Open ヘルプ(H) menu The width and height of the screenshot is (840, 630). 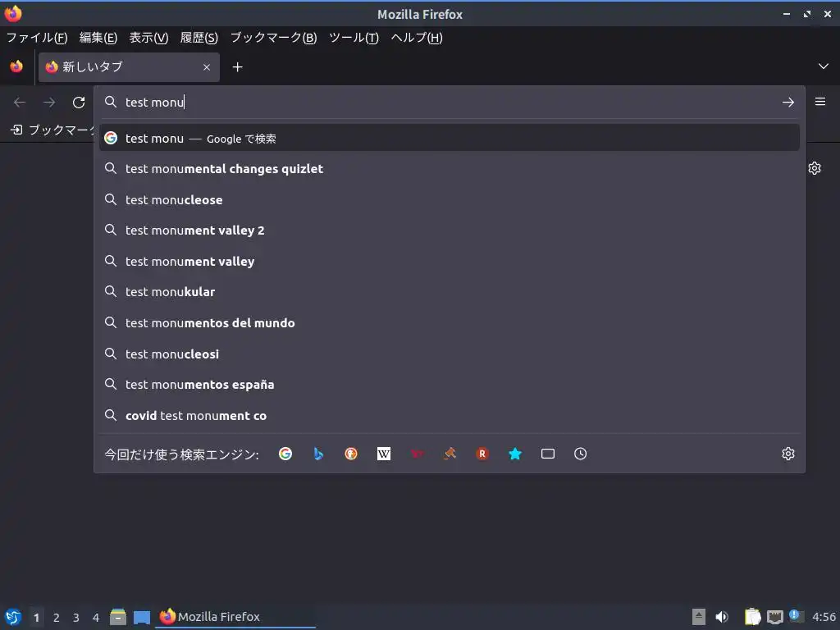tap(417, 38)
